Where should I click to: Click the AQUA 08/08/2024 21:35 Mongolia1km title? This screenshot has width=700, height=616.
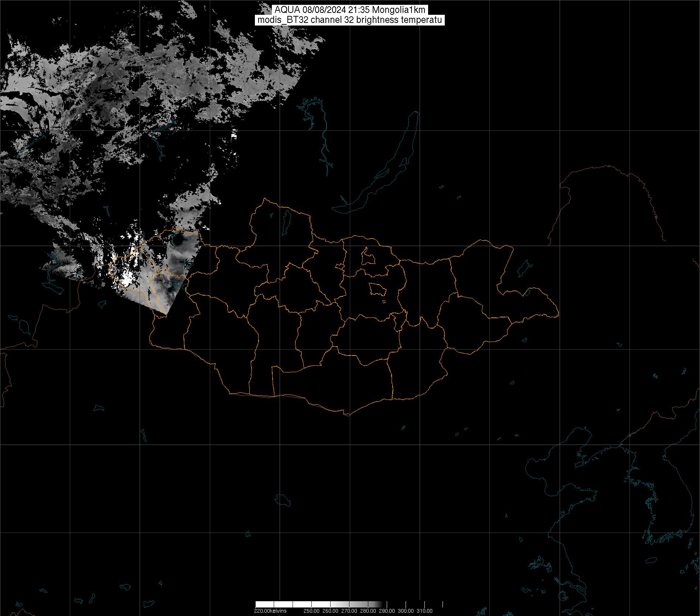pyautogui.click(x=350, y=10)
